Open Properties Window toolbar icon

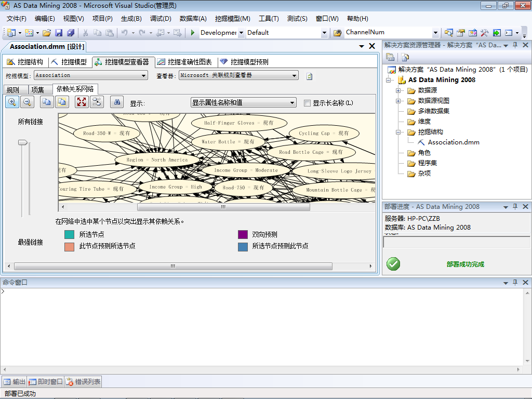coord(460,33)
